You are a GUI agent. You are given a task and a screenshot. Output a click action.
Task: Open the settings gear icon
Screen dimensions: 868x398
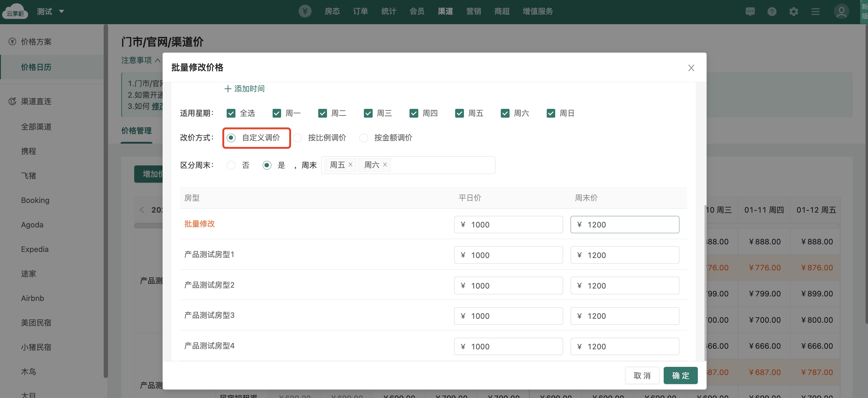point(794,12)
